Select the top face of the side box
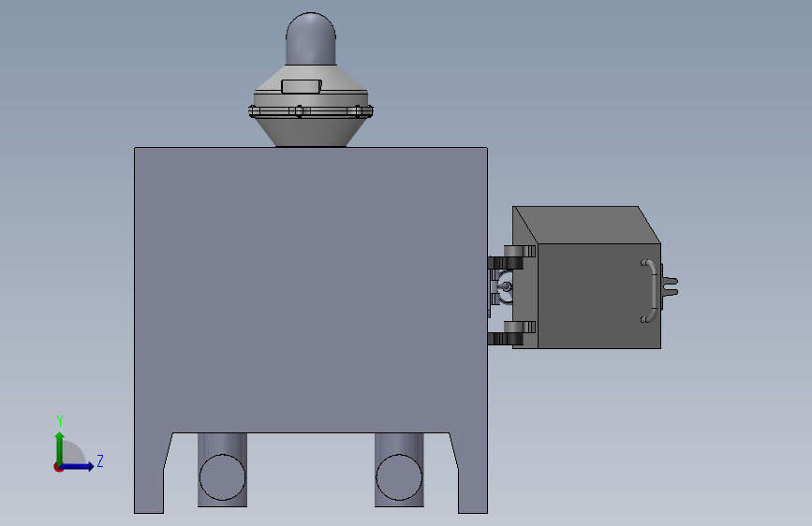 coord(586,225)
